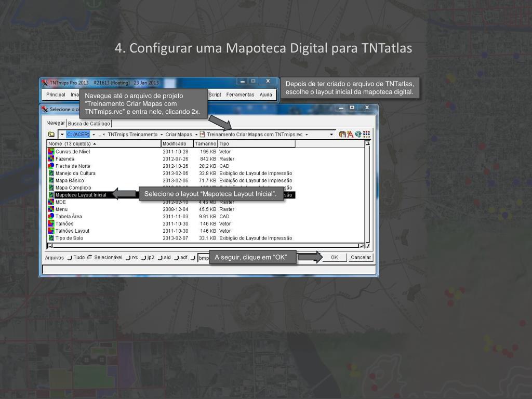Sort by Nome column header
Image resolution: width=532 pixels, height=399 pixels.
104,143
